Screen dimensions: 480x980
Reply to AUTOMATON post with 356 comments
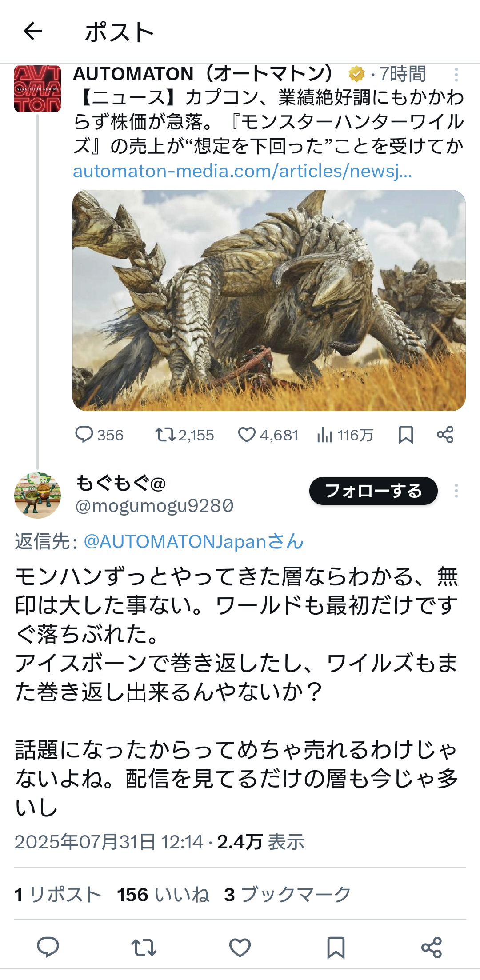click(99, 435)
